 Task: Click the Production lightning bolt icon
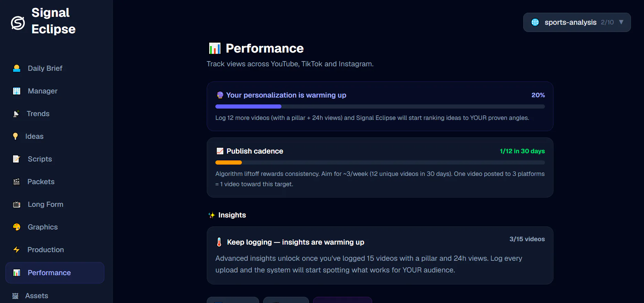[17, 250]
